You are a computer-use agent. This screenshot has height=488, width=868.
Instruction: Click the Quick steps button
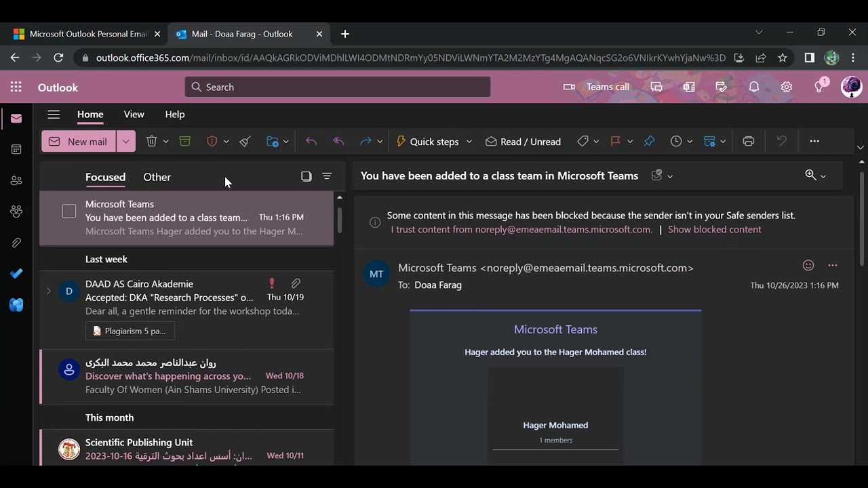[x=427, y=141]
